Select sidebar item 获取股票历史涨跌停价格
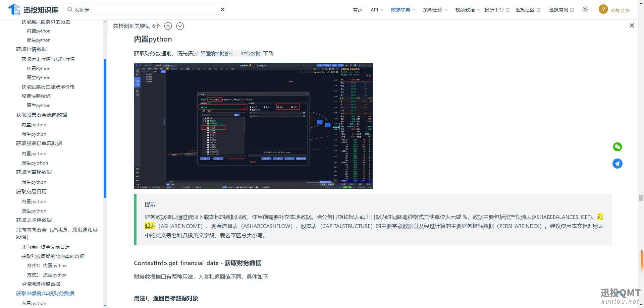Screen dimensions: 644x308 click(x=48, y=87)
